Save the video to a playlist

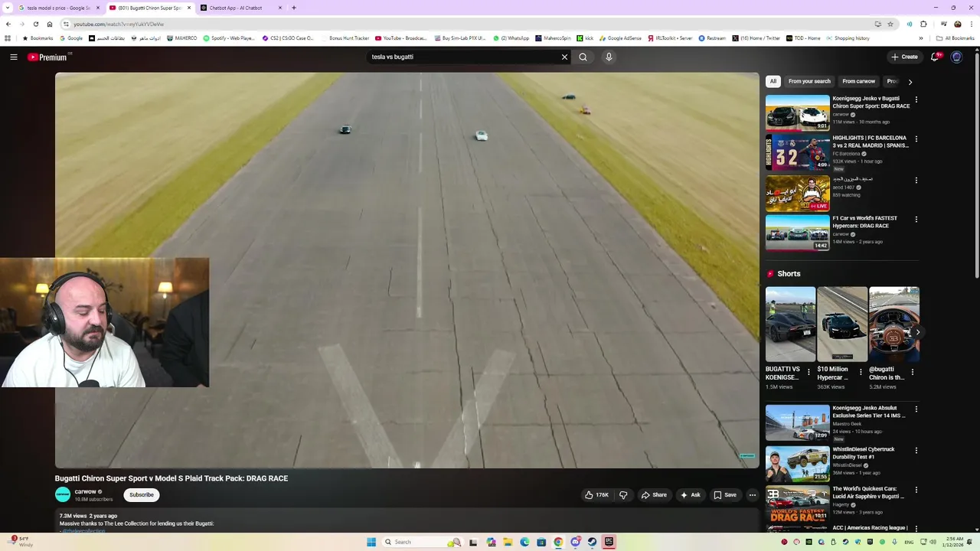tap(725, 495)
